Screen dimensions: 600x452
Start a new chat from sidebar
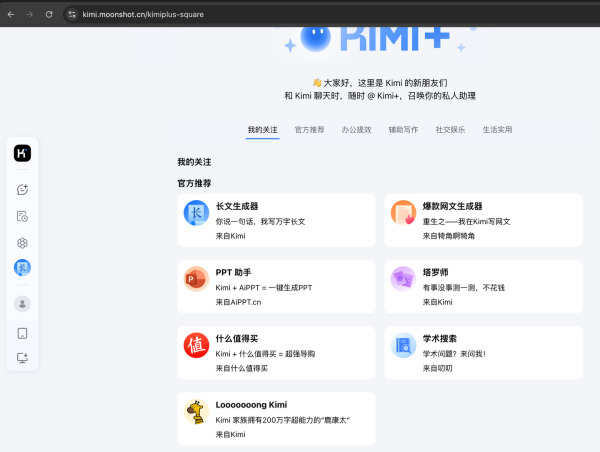[22, 190]
